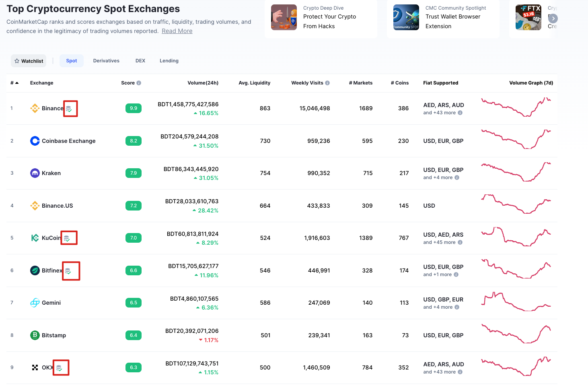The height and width of the screenshot is (386, 588).
Task: Click Binance.US fiat supported USD
Action: coord(429,206)
